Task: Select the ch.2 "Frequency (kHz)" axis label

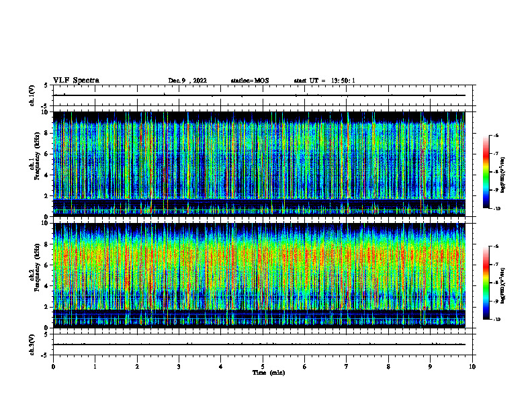Action: (x=37, y=267)
